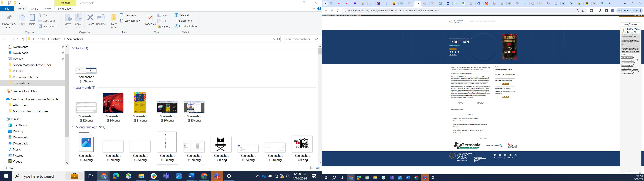The image size is (644, 181).
Task: Switch to the Facebook Chrome tab
Action: click(x=479, y=3)
